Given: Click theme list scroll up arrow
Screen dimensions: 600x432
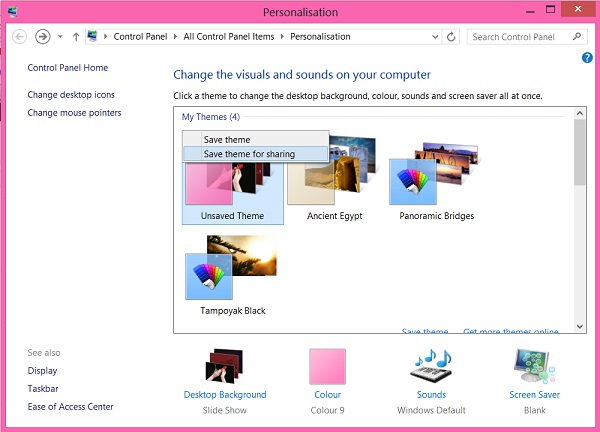Looking at the screenshot, I should 580,113.
